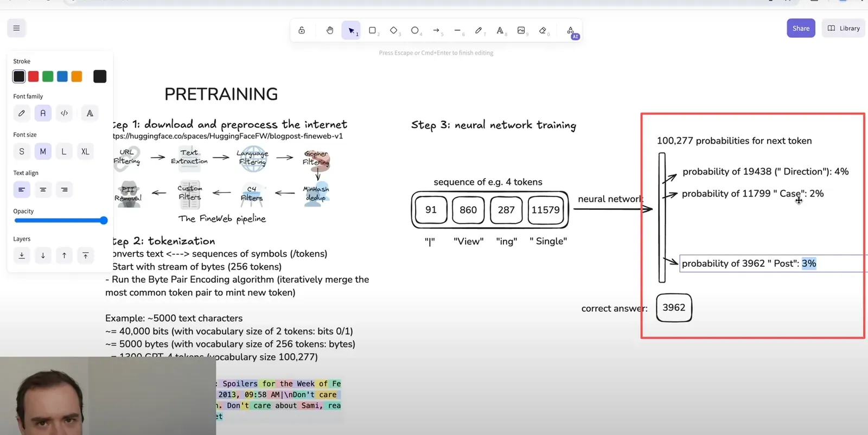Click the send to back layer icon
Viewport: 868px width, 435px height.
click(x=22, y=255)
